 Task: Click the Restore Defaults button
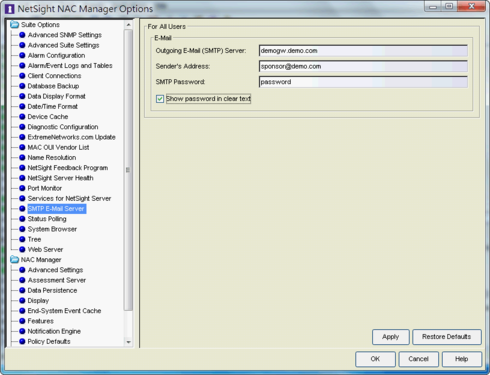tap(447, 337)
